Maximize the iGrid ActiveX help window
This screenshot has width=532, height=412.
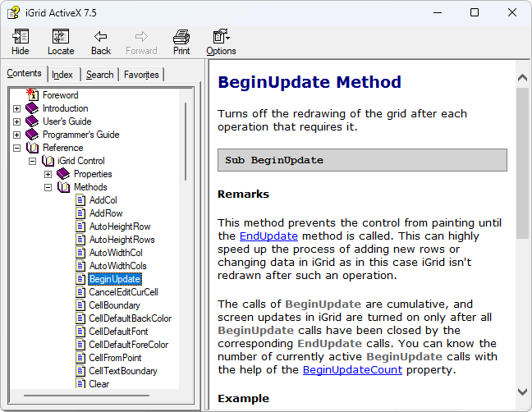[475, 12]
